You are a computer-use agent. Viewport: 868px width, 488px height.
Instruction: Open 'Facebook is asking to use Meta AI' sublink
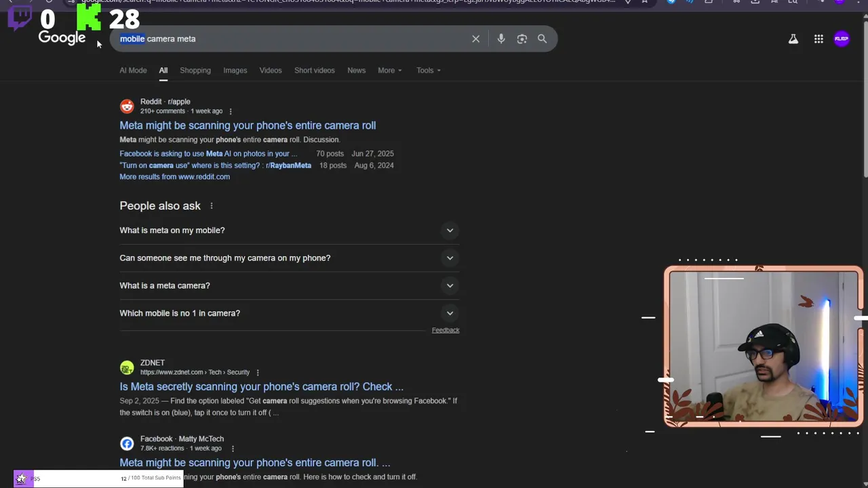click(208, 154)
